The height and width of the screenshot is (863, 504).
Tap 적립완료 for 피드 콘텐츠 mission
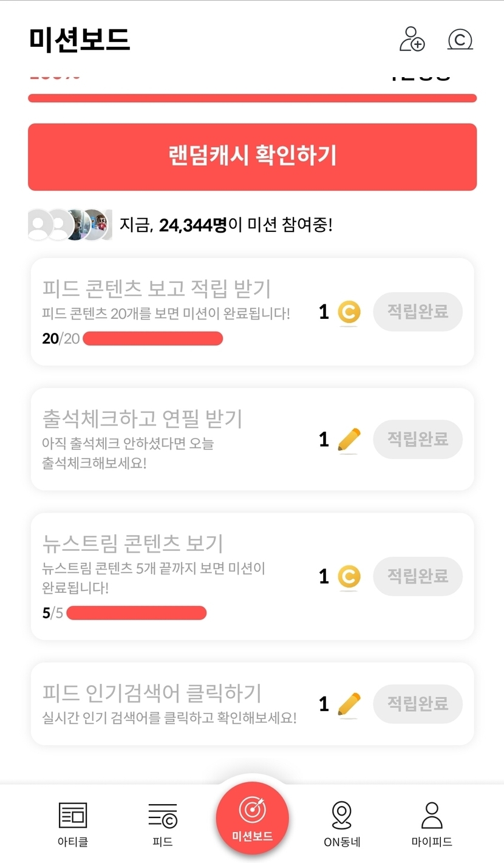tap(418, 312)
